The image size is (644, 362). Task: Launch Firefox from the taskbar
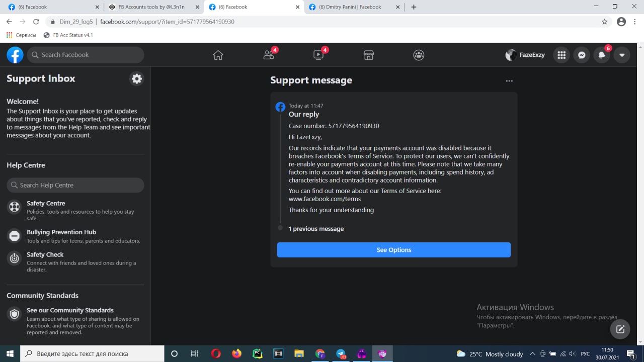[x=236, y=353]
